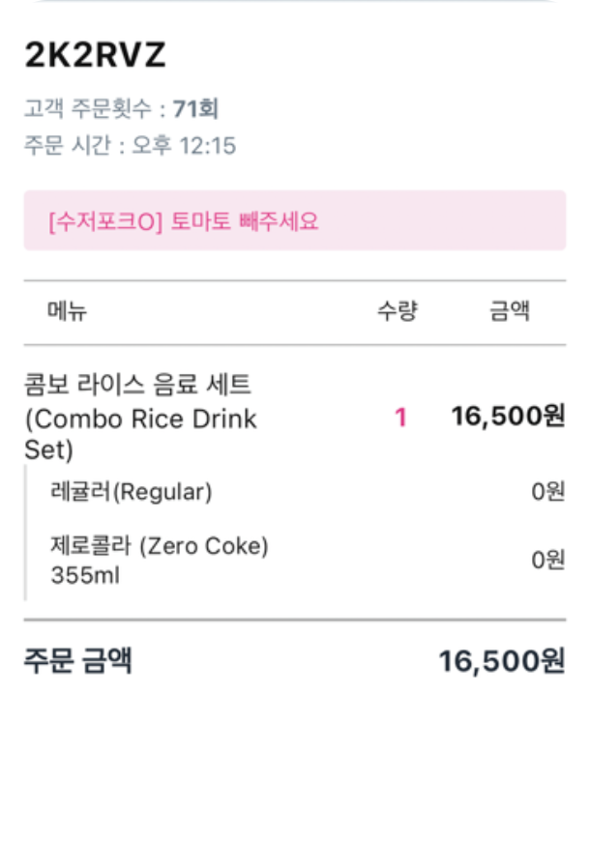Click the 주문 금액 total label
Viewport: 590px width, 868px height.
coord(78,661)
